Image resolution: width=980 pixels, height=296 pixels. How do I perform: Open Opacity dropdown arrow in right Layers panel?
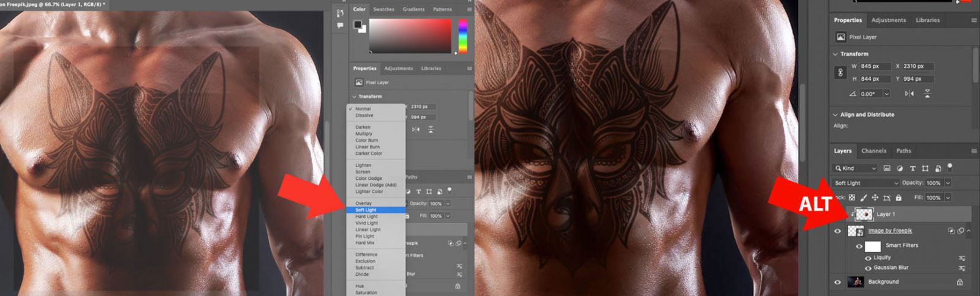(x=948, y=183)
